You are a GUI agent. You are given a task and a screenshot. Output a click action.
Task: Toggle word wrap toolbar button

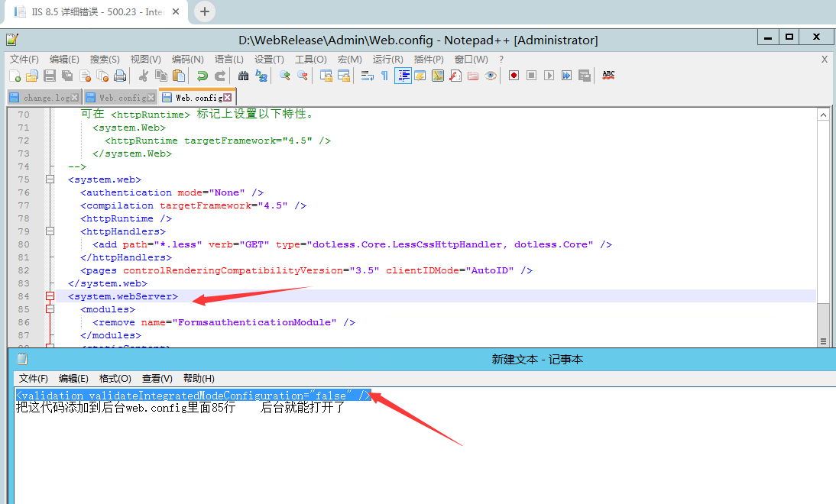(x=367, y=76)
